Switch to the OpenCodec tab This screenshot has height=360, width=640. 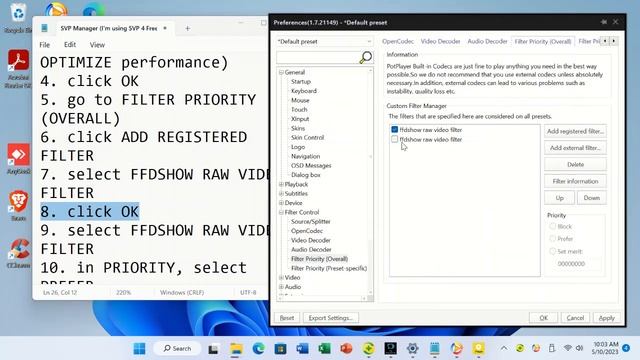tap(398, 41)
